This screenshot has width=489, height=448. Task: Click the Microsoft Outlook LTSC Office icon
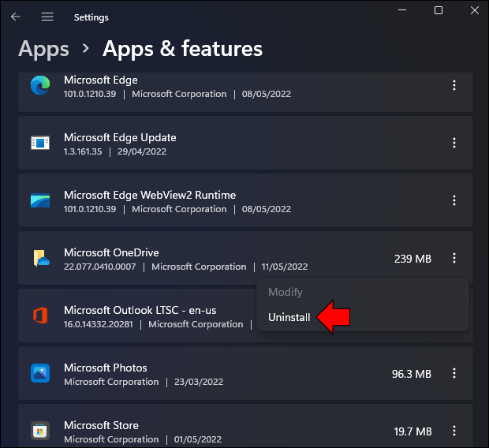point(40,315)
